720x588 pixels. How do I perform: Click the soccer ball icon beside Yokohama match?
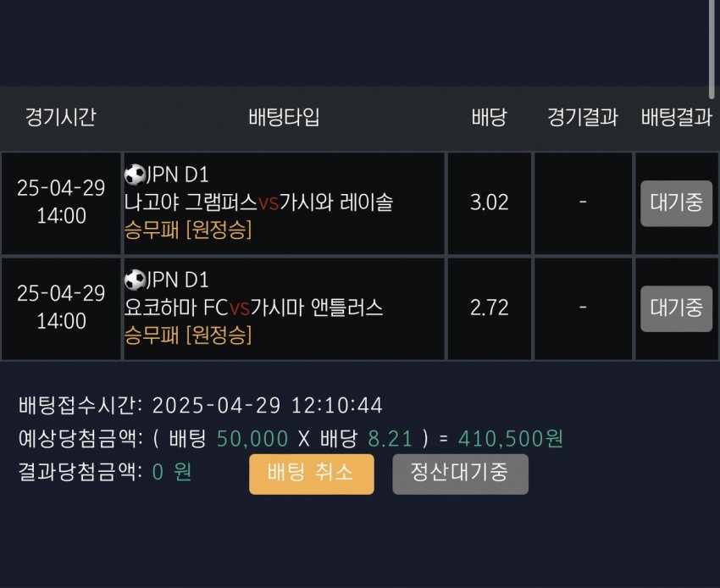(135, 280)
